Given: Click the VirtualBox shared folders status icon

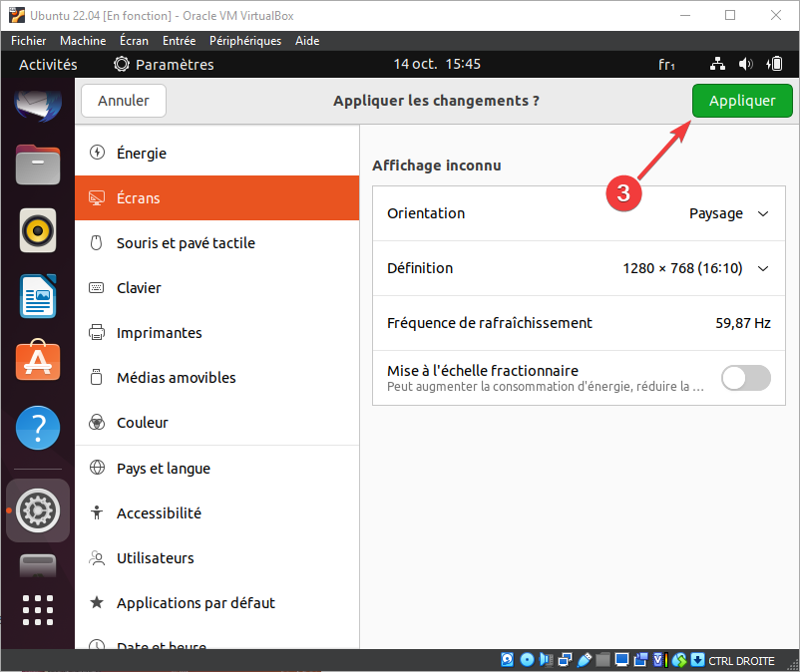Looking at the screenshot, I should (x=603, y=660).
